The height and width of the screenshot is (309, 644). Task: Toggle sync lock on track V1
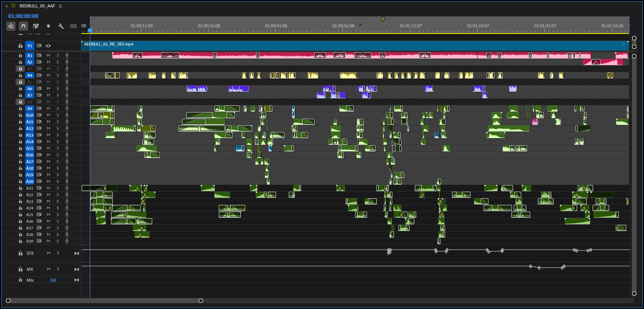[x=39, y=46]
